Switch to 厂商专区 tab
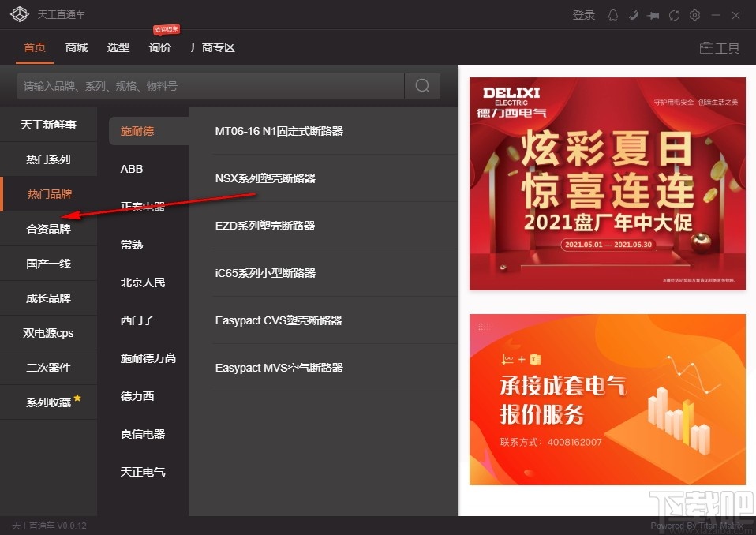The image size is (756, 535). (212, 47)
